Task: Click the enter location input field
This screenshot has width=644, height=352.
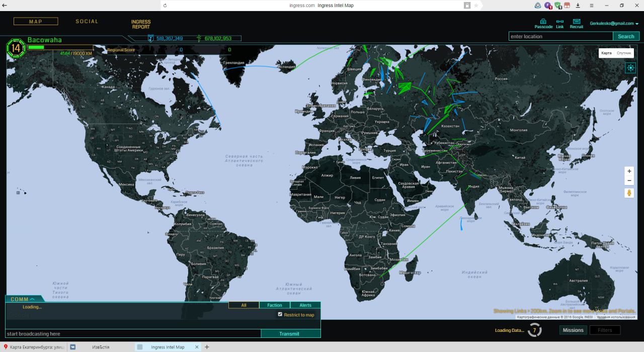Action: point(560,36)
